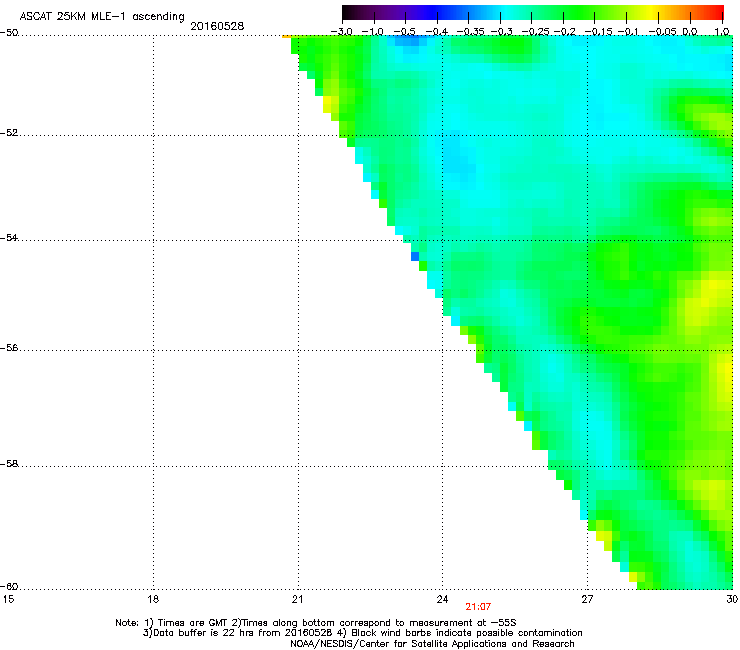
Task: Click the red 21:07 swath time label
Action: (478, 607)
